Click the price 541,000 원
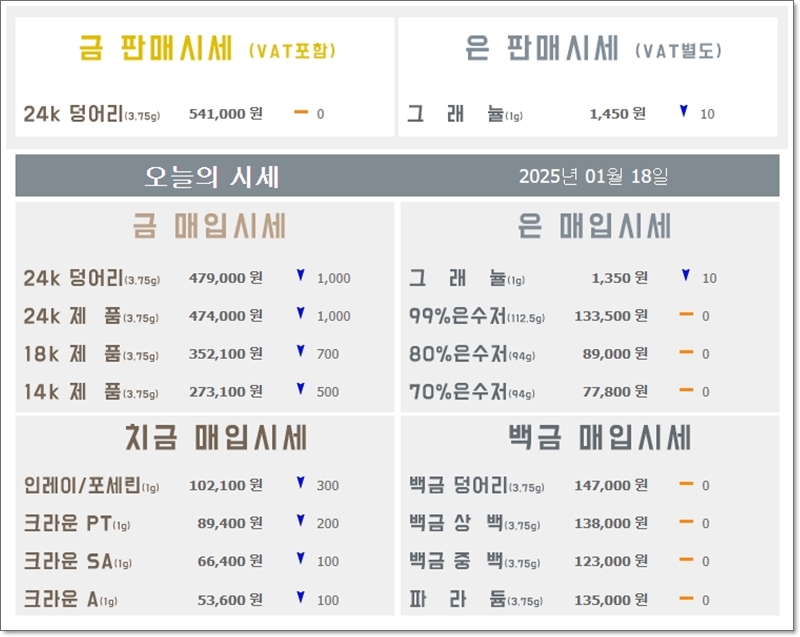 226,113
